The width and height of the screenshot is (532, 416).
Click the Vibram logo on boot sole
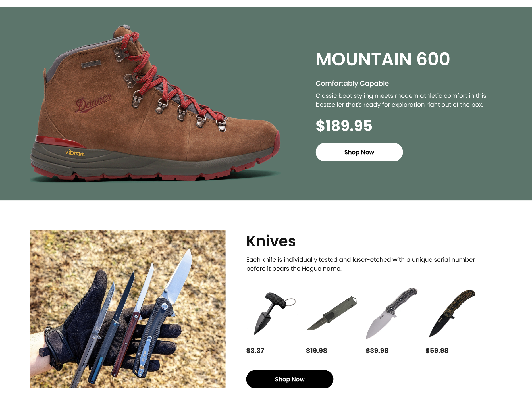[x=75, y=153]
